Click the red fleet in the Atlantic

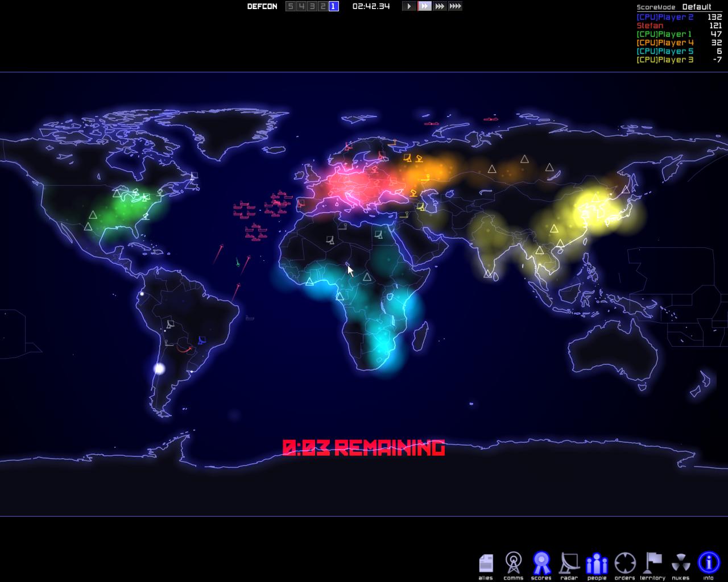pyautogui.click(x=278, y=202)
